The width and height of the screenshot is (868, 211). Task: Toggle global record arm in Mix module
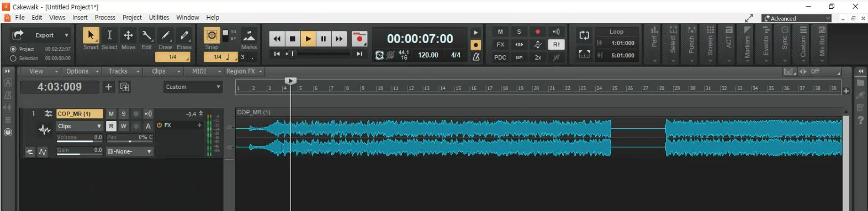pos(538,31)
